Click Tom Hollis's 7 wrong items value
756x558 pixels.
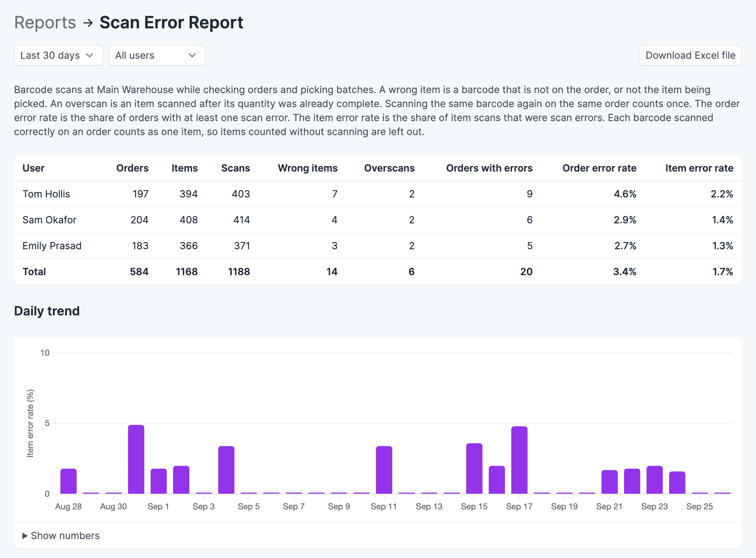click(335, 194)
